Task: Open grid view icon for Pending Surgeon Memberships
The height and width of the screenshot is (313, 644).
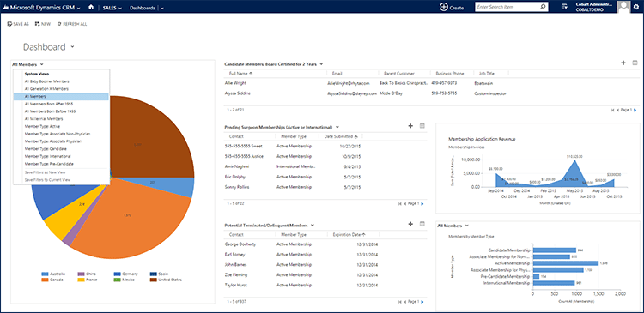Action: [422, 126]
